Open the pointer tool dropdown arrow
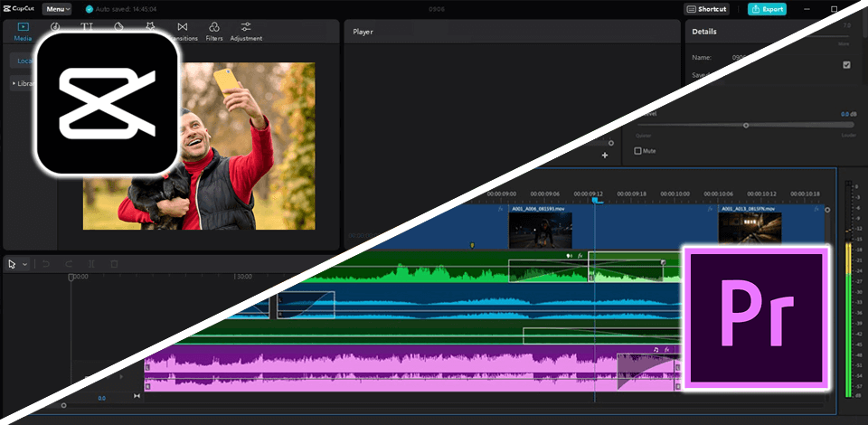This screenshot has width=868, height=425. 24,264
